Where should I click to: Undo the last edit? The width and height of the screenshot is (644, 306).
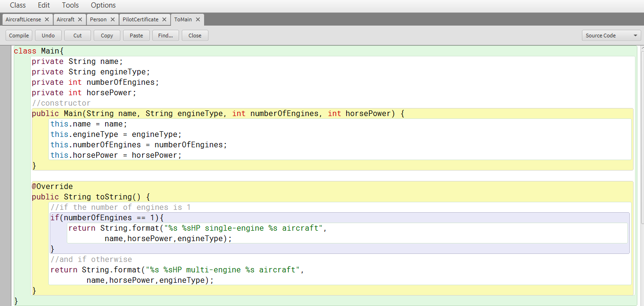click(48, 35)
